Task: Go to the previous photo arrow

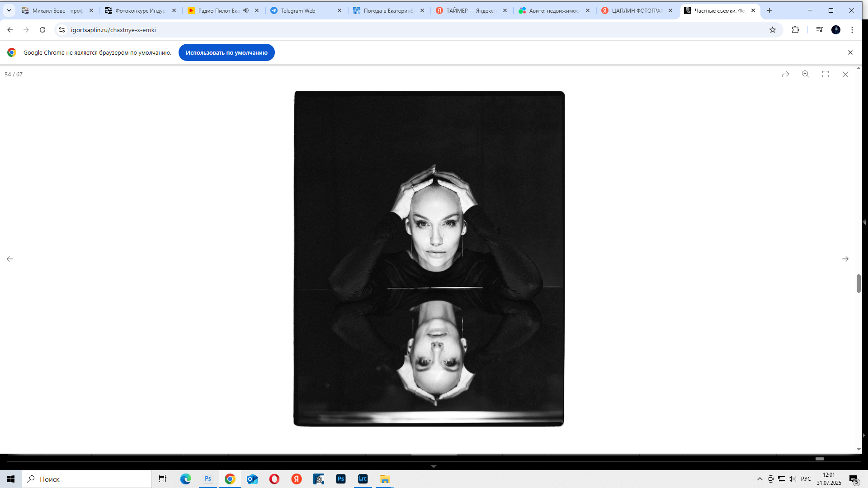Action: [x=10, y=259]
